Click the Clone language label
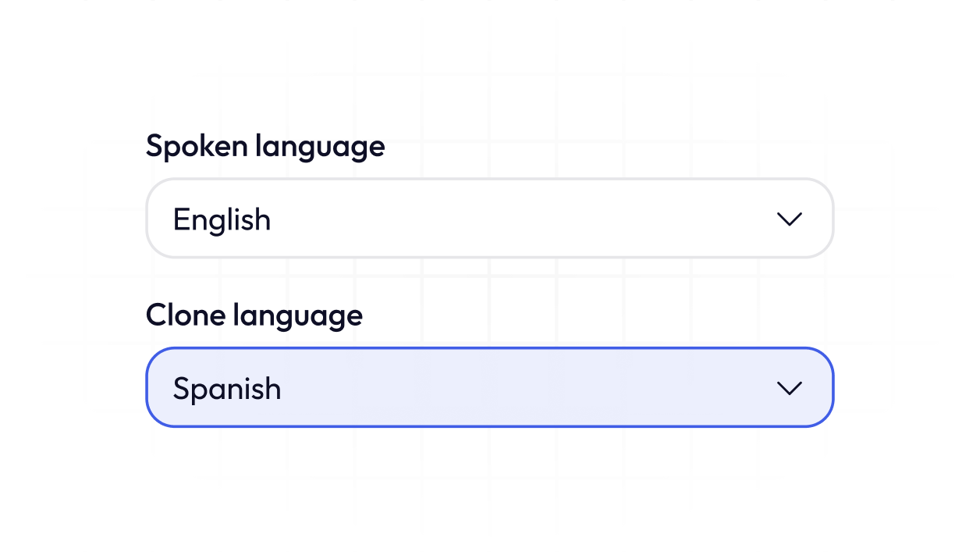Image resolution: width=980 pixels, height=552 pixels. coord(254,315)
